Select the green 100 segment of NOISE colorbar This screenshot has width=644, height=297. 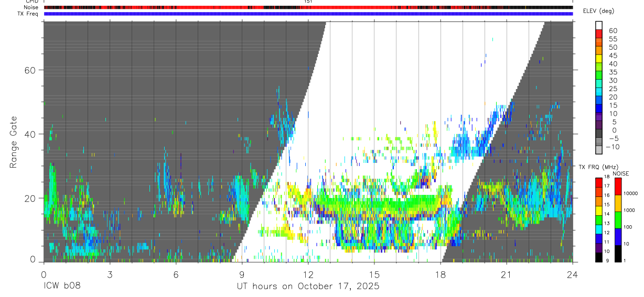(x=618, y=220)
